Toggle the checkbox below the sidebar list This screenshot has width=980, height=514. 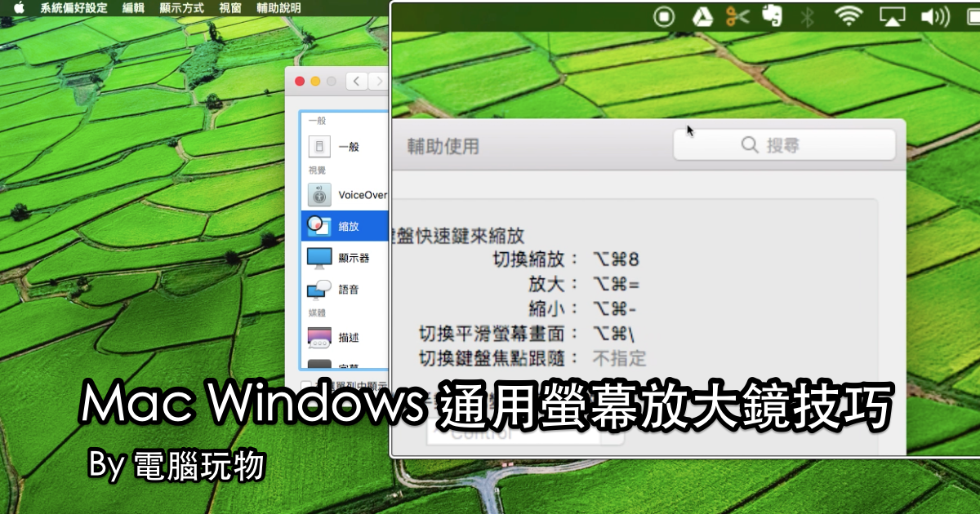[x=305, y=385]
